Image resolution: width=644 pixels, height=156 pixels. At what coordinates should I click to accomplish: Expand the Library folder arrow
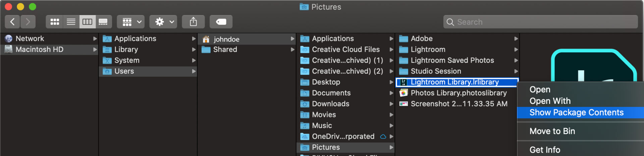coord(194,49)
